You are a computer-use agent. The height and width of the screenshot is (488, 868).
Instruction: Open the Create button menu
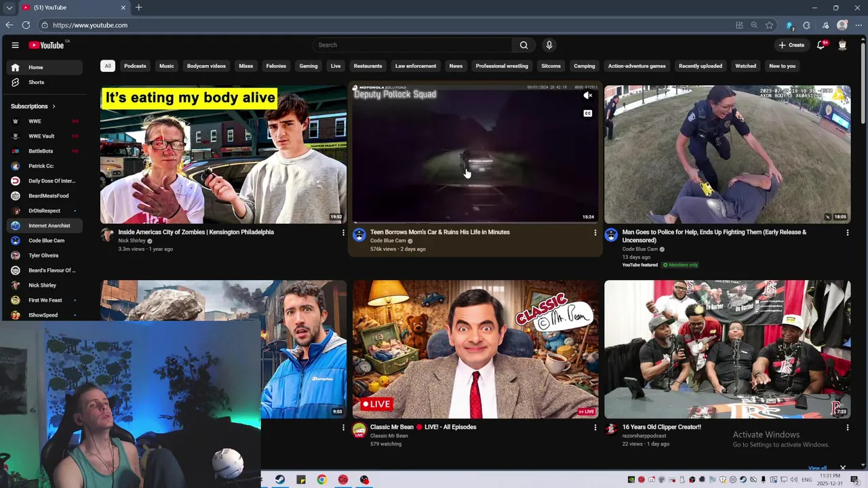tap(791, 45)
